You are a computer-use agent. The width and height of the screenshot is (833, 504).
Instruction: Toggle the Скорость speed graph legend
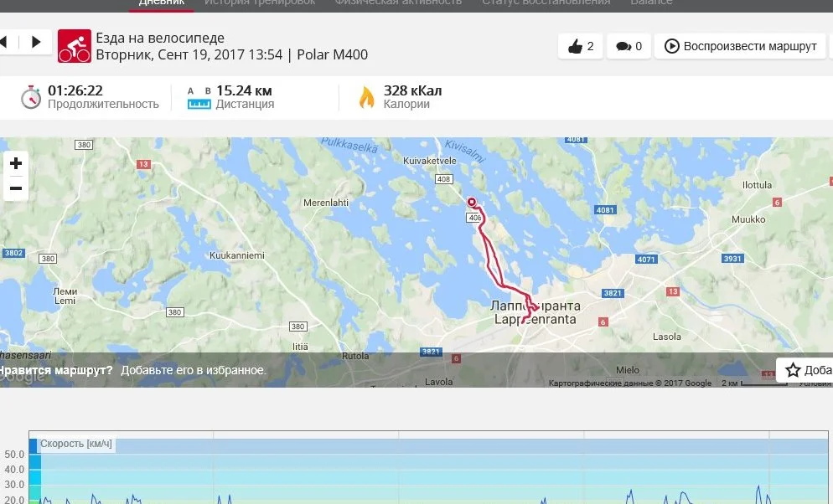[x=76, y=444]
